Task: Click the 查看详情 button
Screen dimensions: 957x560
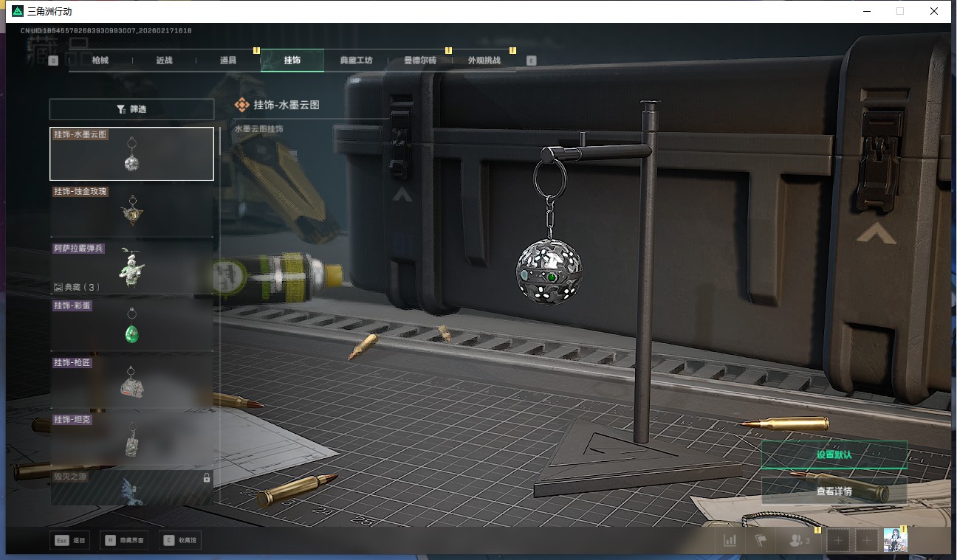Action: (x=834, y=491)
